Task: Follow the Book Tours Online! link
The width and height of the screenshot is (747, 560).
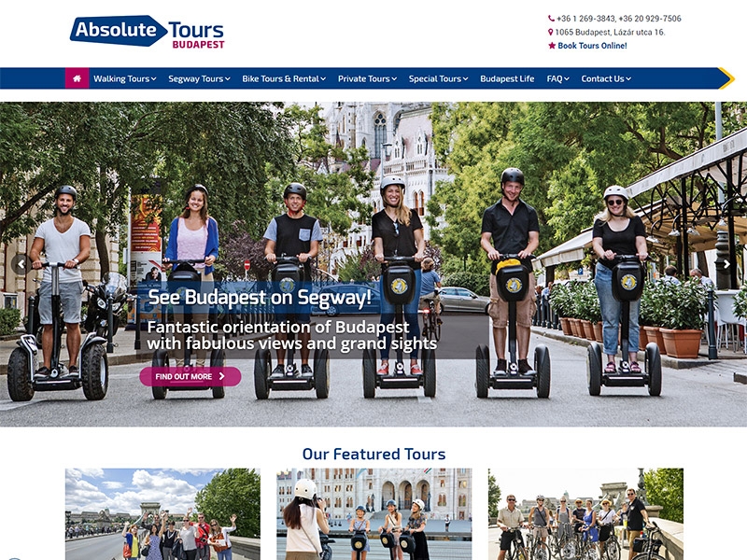Action: 592,46
